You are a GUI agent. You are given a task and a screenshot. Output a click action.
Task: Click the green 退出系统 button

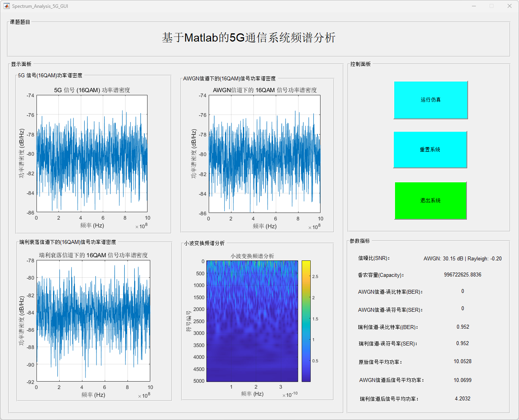[x=430, y=200]
